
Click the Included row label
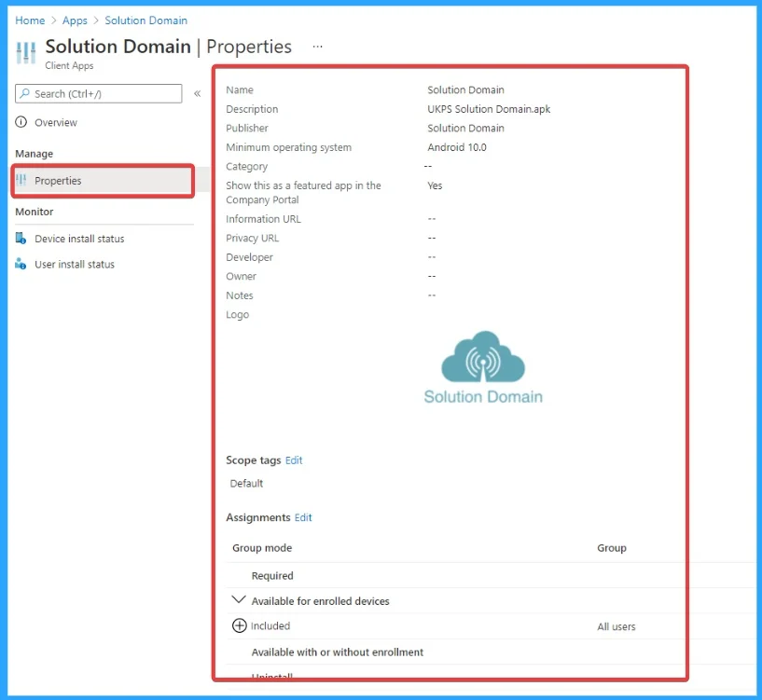pos(270,626)
